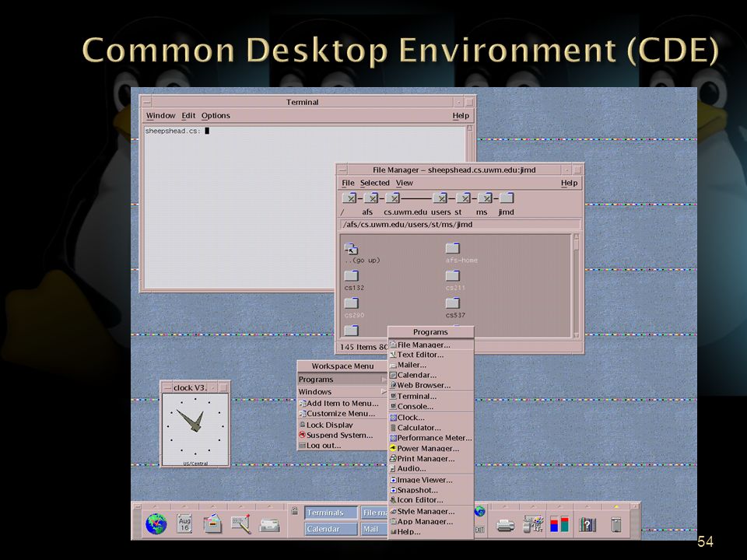Expand subpanel arrow above mail tray icon
Screen dimensions: 747x560
(270, 506)
